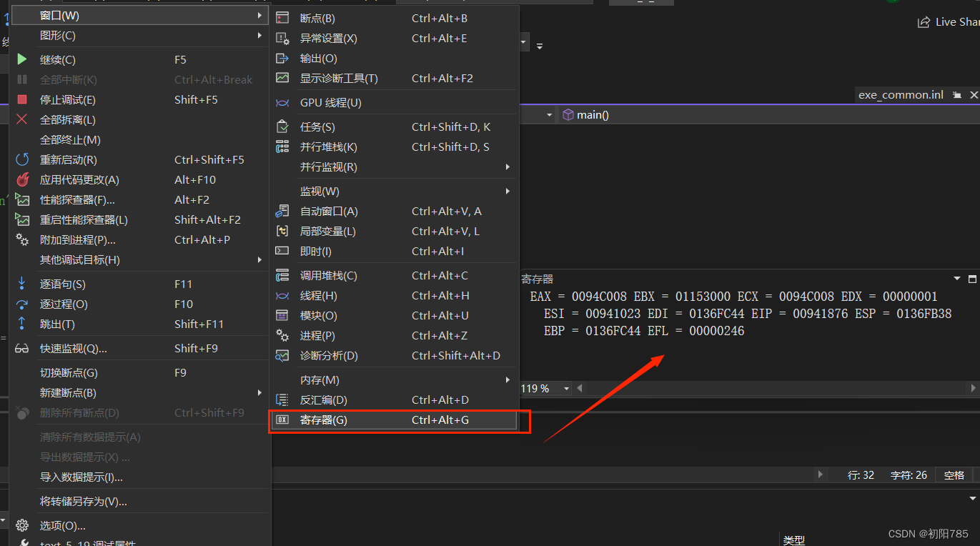Select Diagnostic Analysis (诊断分析) menu entry
This screenshot has width=980, height=546.
(x=393, y=355)
